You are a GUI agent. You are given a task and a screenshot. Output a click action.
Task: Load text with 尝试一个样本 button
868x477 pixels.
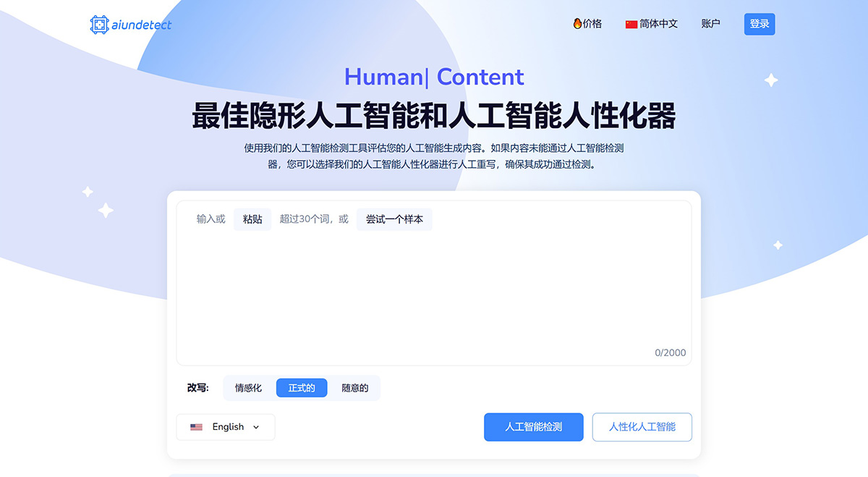point(394,219)
